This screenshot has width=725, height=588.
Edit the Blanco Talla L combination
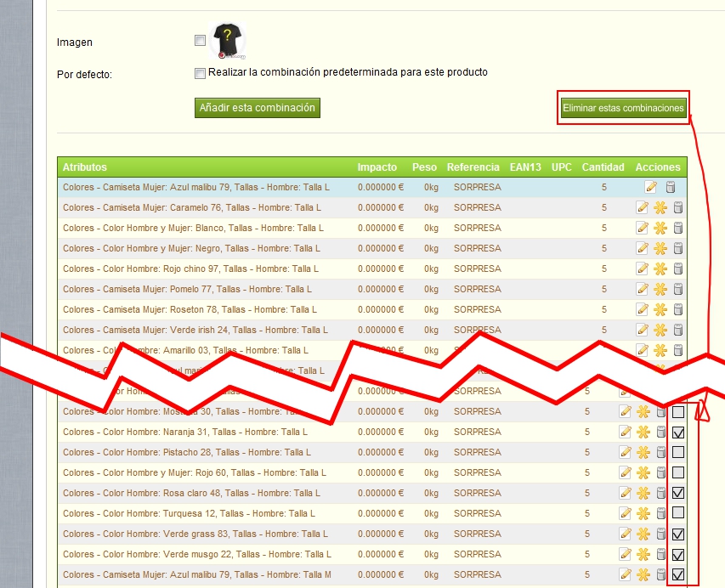tap(643, 228)
